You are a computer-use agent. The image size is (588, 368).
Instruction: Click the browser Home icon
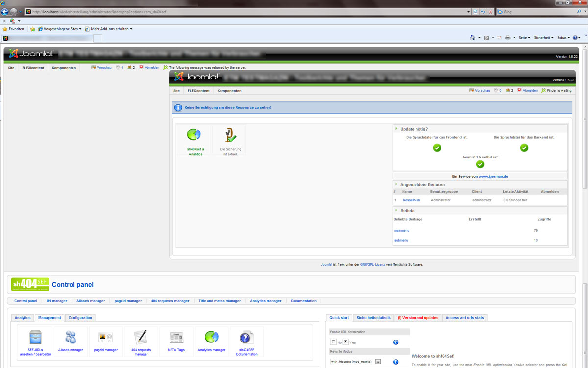473,38
